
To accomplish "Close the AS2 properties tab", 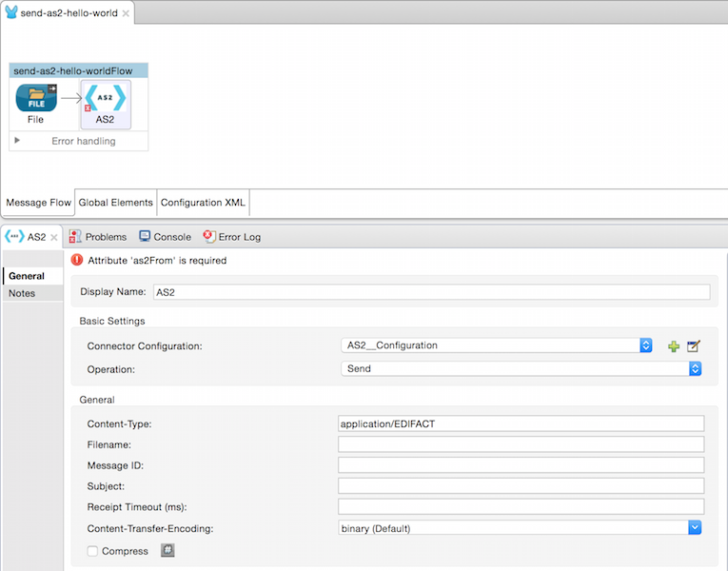I will [54, 237].
